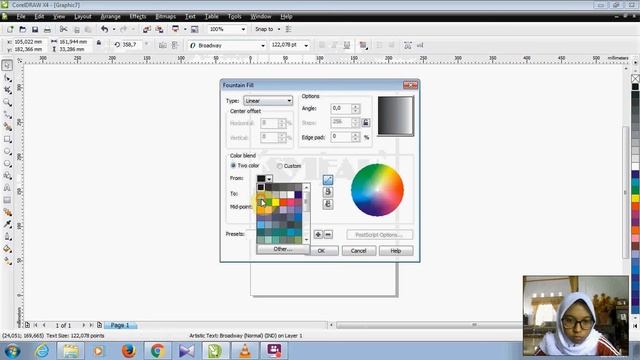This screenshot has height=360, width=640.
Task: Select the Fill bucket tool in toolbox
Action: [7, 249]
